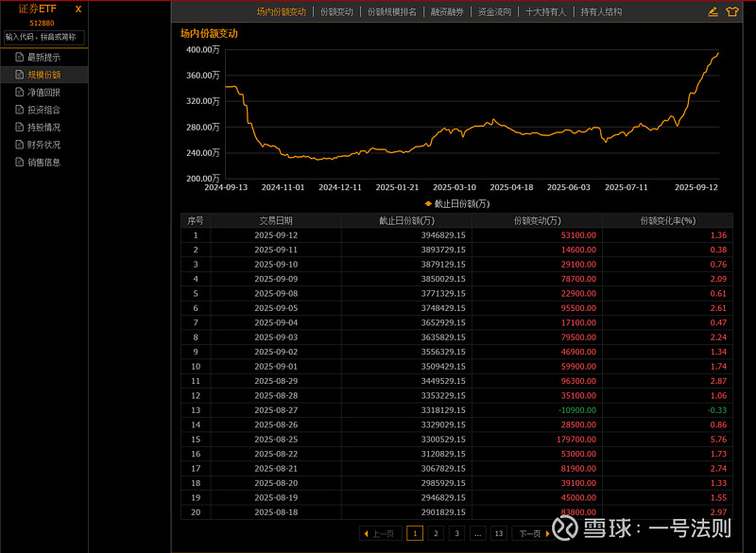Click the document icon beside 持股情况
This screenshot has width=756, height=553.
(x=19, y=127)
